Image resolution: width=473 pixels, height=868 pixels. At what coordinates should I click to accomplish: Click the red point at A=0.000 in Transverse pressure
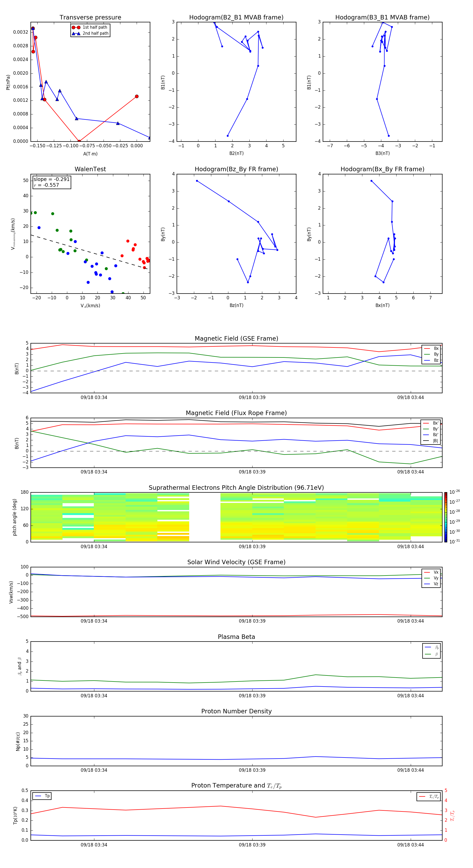(137, 96)
